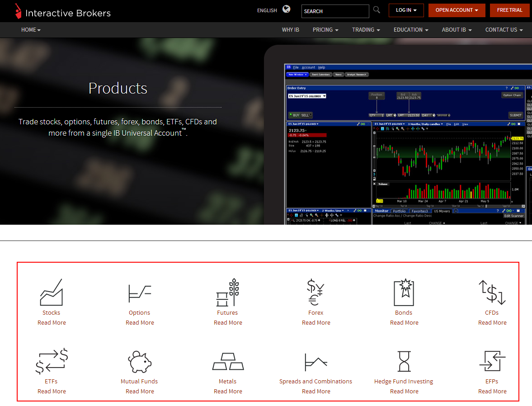The height and width of the screenshot is (406, 532).
Task: Click the CFDs dollar arrows icon
Action: tap(492, 292)
